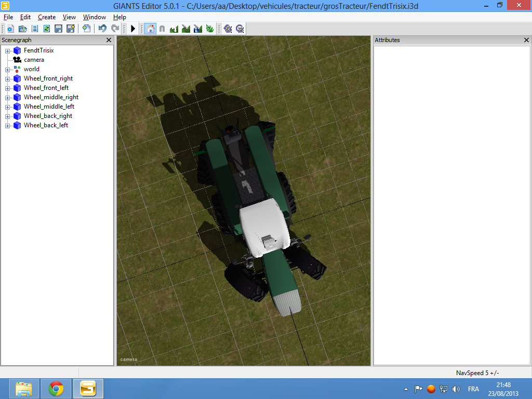Select Wheel_middle_right in the tree
Screen dimensions: 532x399
point(51,97)
